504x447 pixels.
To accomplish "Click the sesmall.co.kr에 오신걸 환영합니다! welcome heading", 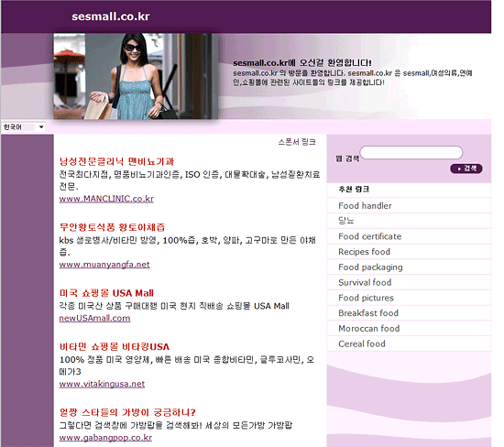I will tap(302, 62).
